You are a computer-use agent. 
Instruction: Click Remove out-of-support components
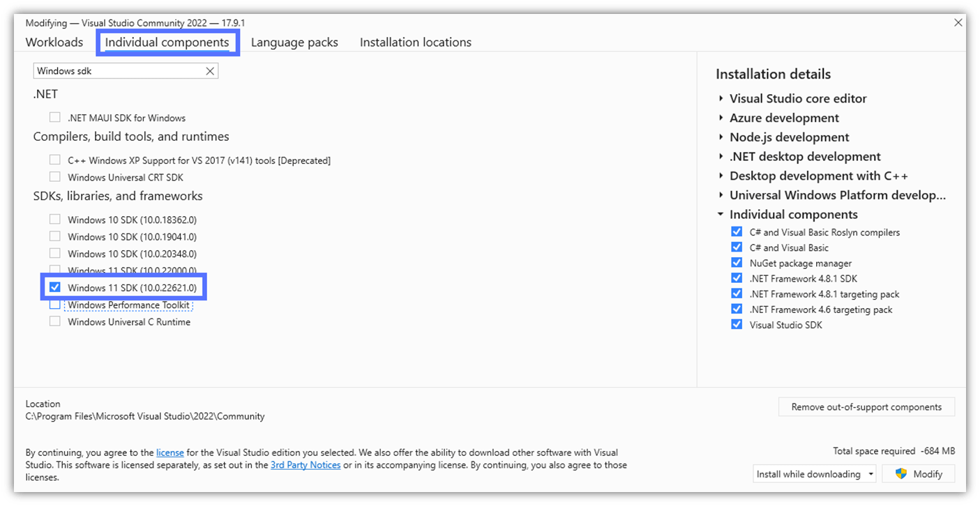[x=866, y=406]
